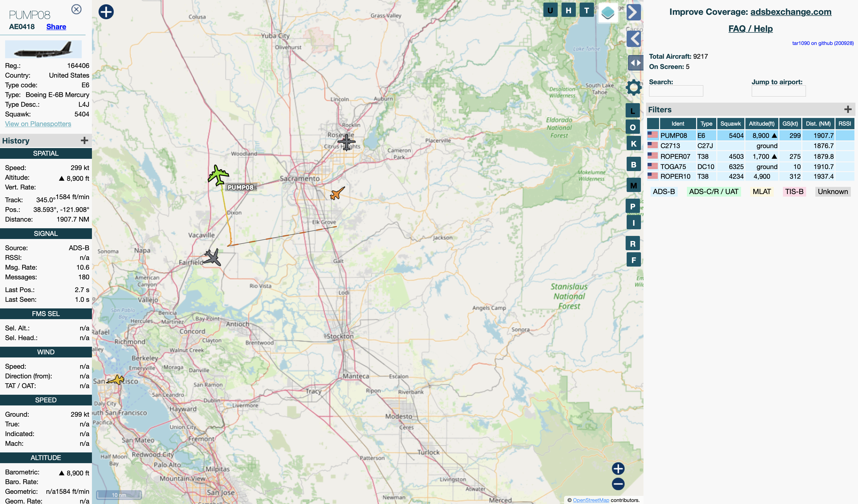
Task: Toggle the O map button
Action: coord(633,127)
